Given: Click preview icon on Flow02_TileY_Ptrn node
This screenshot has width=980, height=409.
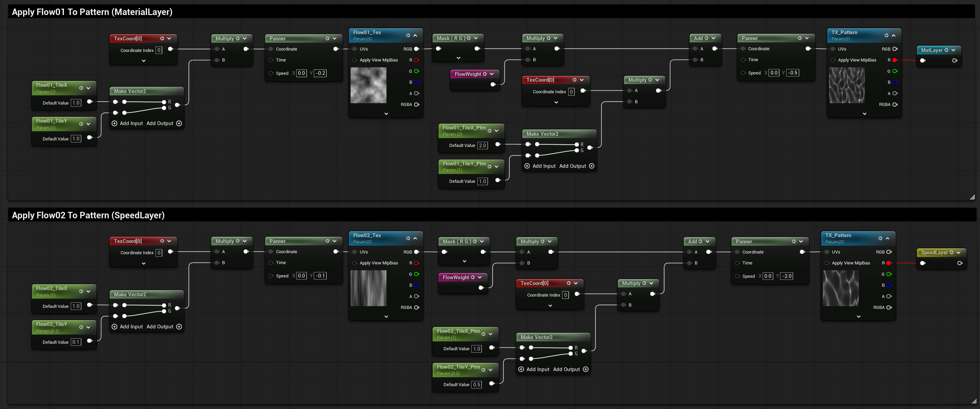Looking at the screenshot, I should coord(484,370).
